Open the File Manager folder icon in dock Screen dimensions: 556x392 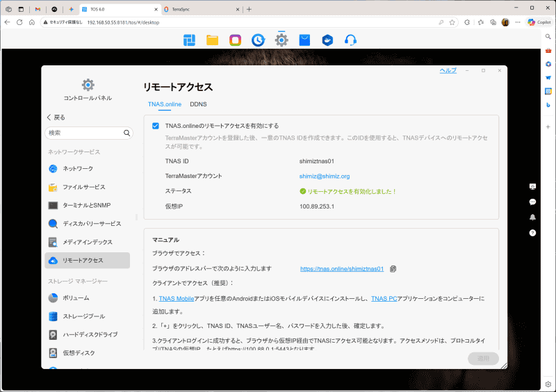pos(213,40)
